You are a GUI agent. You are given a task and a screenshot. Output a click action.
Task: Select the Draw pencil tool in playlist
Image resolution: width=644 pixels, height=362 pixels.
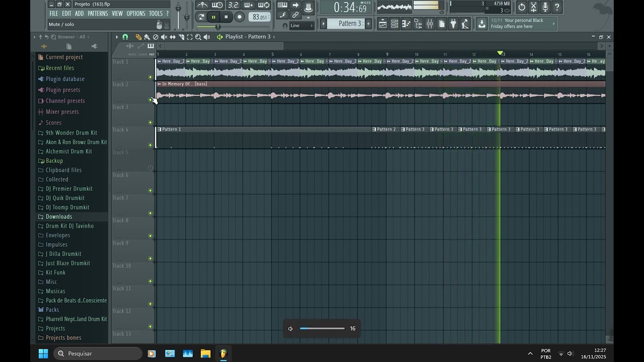[x=138, y=37]
